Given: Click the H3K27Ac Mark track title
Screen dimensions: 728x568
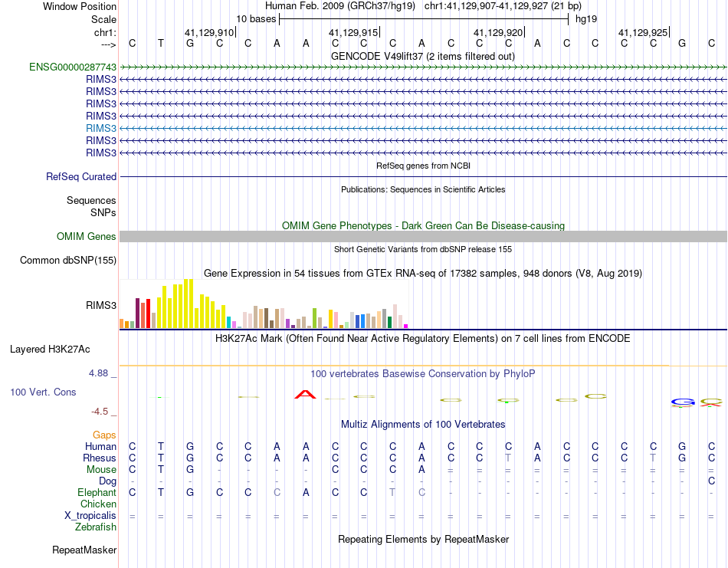Looking at the screenshot, I should 423,339.
